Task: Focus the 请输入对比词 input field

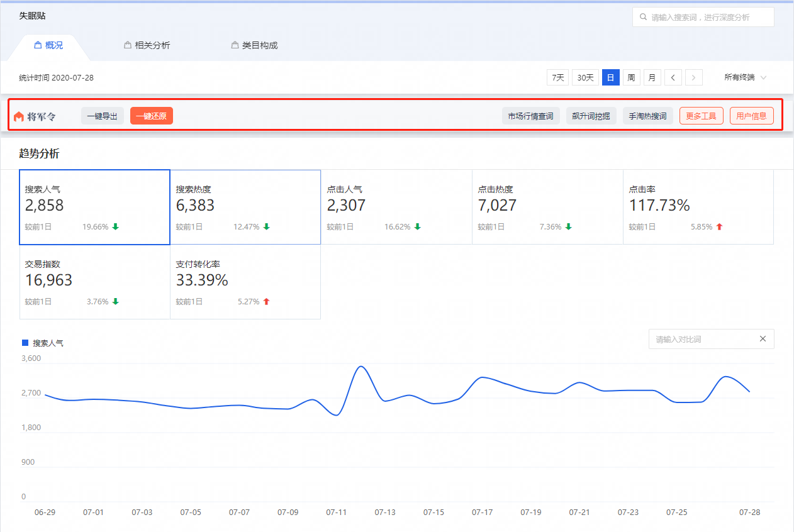Action: tap(711, 339)
